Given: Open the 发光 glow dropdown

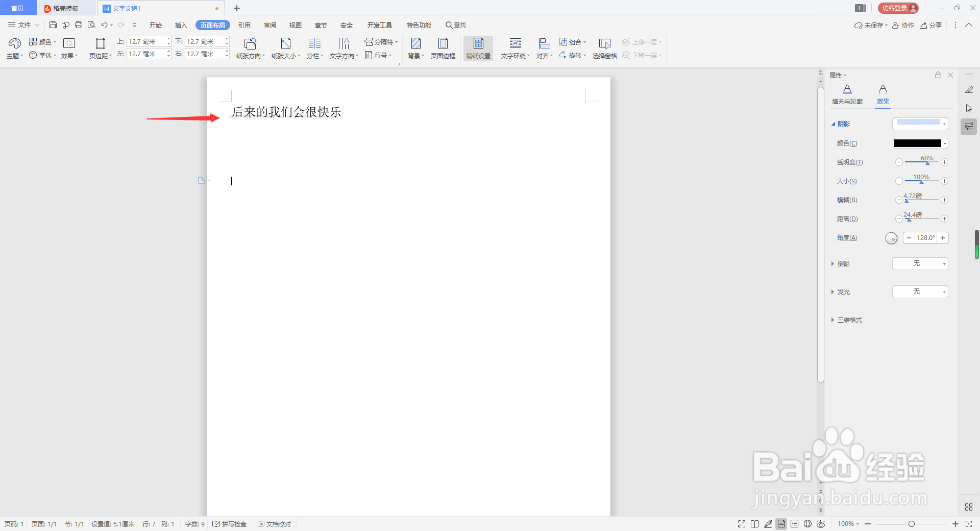Looking at the screenshot, I should (x=920, y=292).
